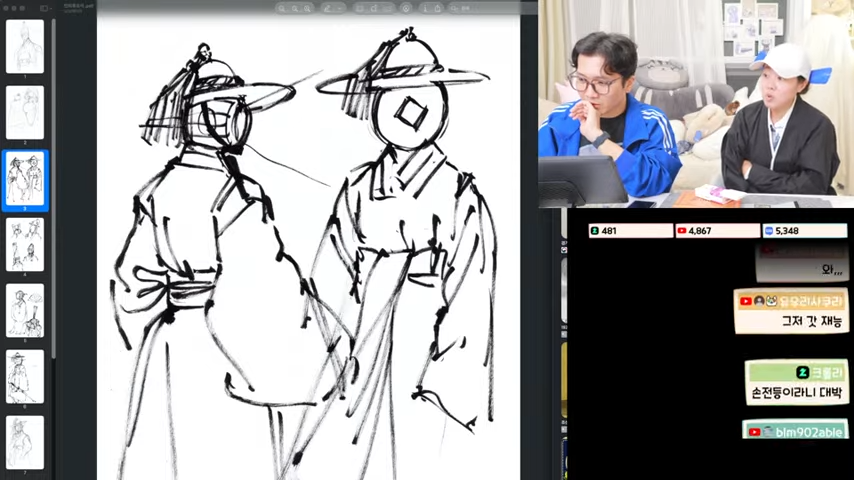Image resolution: width=854 pixels, height=480 pixels.
Task: Click the highlight pen tool in the Preview toolbar
Action: 328,8
